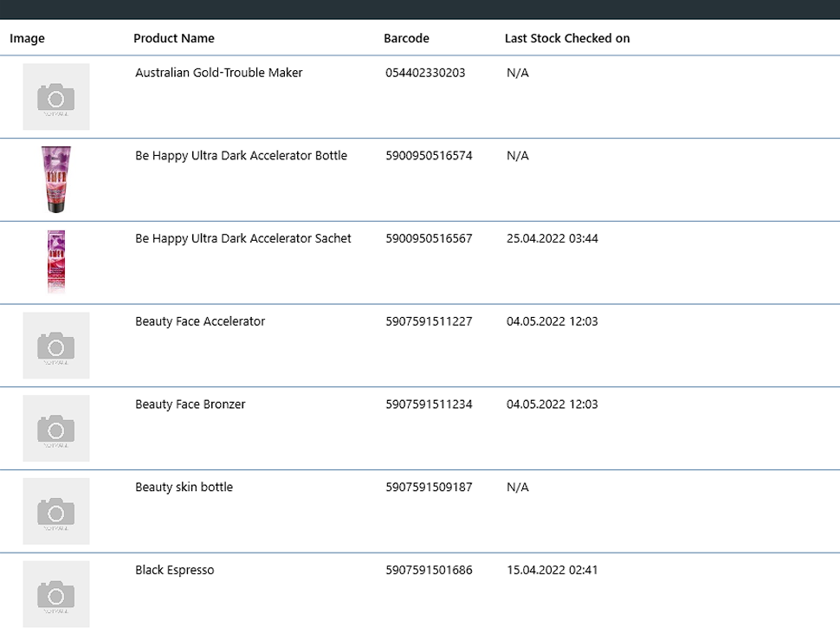Select the Beauty Face Bronzer product name
840x634 pixels.
(191, 404)
